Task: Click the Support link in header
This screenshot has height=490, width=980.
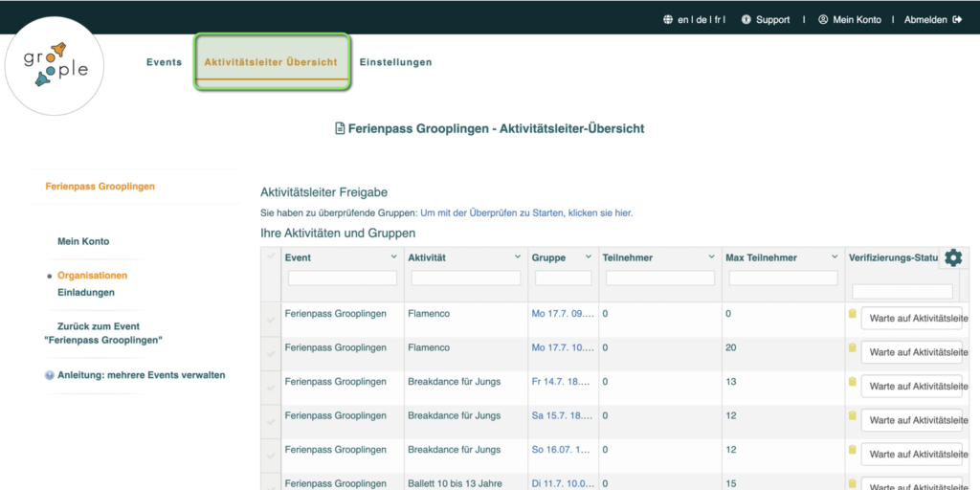Action: click(773, 20)
